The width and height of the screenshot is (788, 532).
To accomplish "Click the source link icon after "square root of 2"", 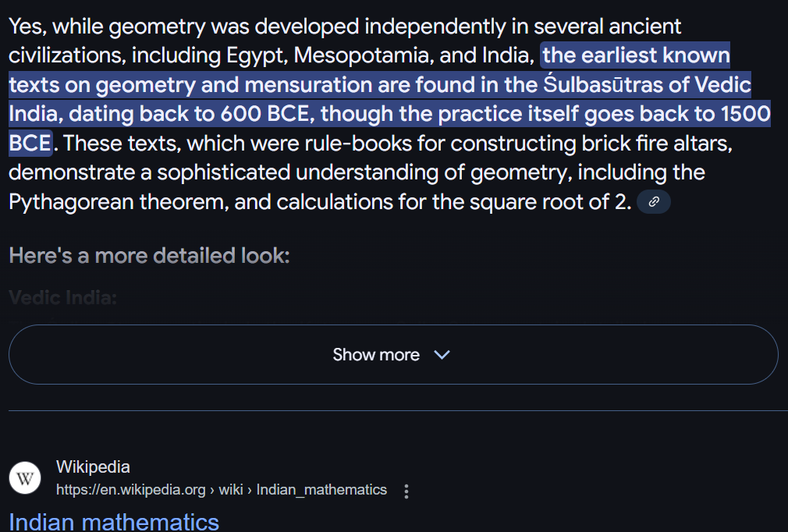I will click(x=654, y=202).
